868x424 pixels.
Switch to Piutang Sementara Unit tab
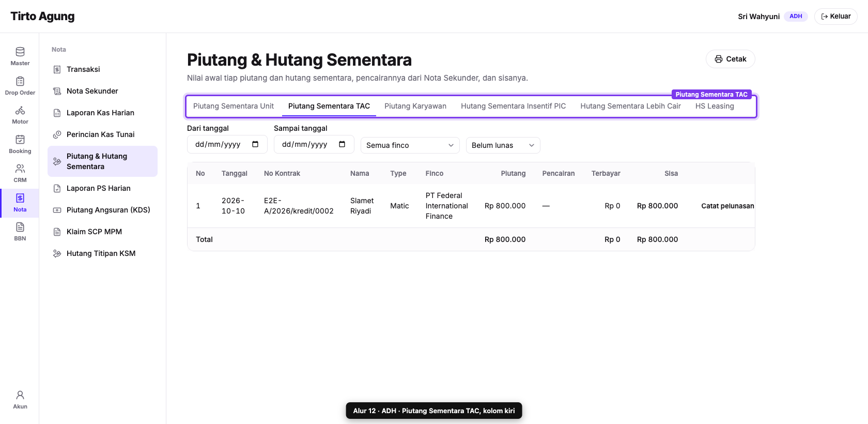(234, 106)
